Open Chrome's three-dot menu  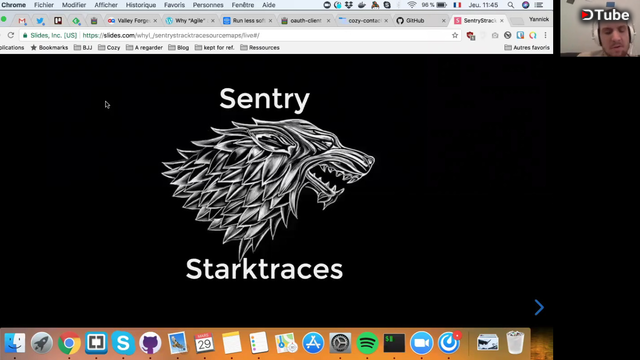coord(545,35)
